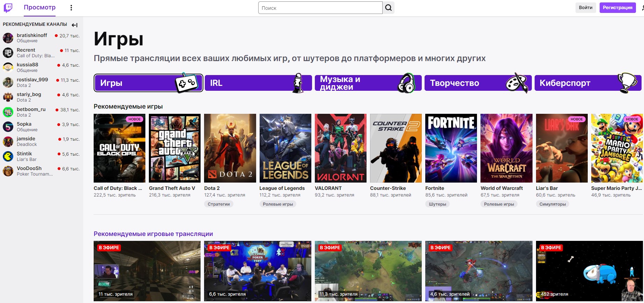The height and width of the screenshot is (303, 644).
Task: Click bratishkinoff channel name
Action: [x=32, y=35]
